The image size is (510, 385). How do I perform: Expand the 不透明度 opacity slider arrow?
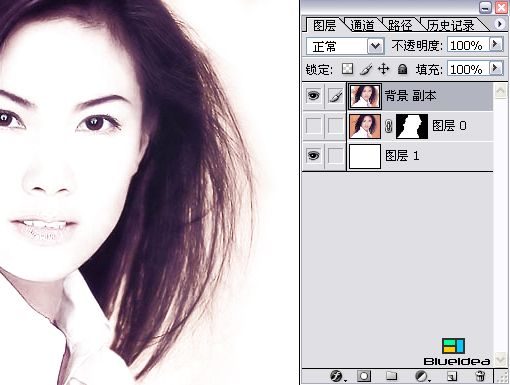[495, 44]
